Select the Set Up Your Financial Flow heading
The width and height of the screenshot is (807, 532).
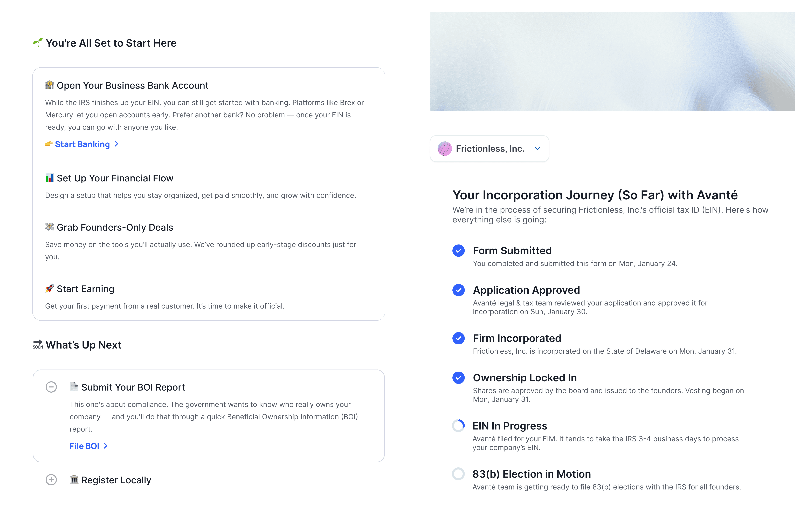[x=115, y=178]
